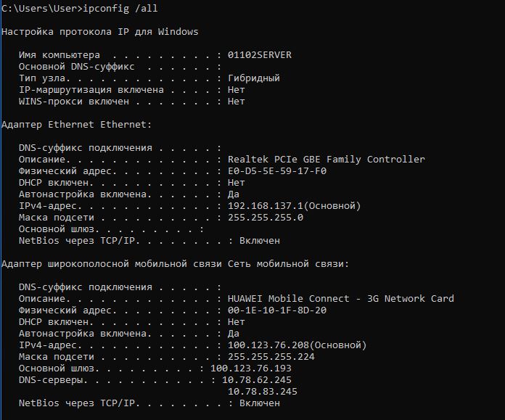Click the DNS server 10.78.62.245
505x420 pixels.
tap(257, 379)
